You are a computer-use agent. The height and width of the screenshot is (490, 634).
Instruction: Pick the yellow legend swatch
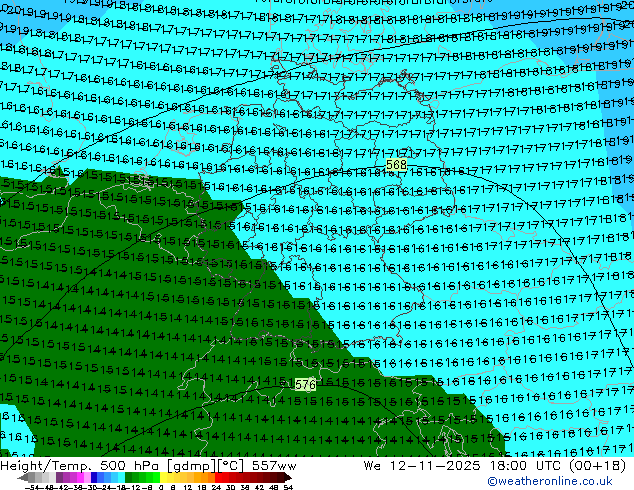[x=163, y=477]
